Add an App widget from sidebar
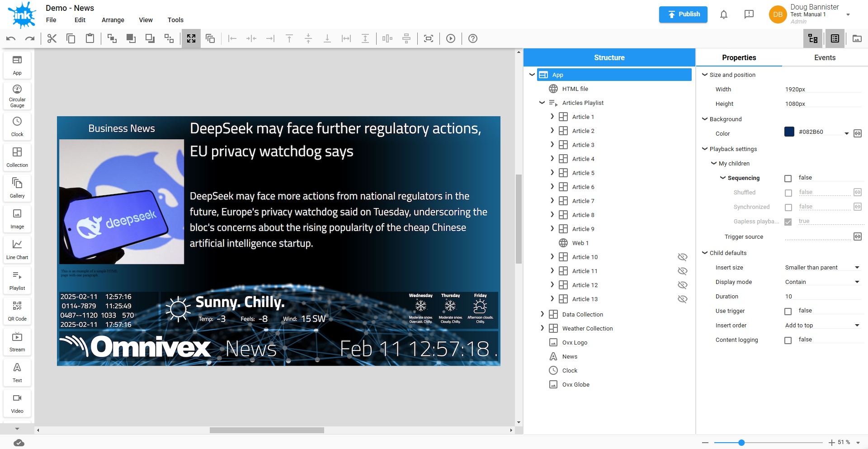Viewport: 868px width, 449px height. click(x=17, y=65)
